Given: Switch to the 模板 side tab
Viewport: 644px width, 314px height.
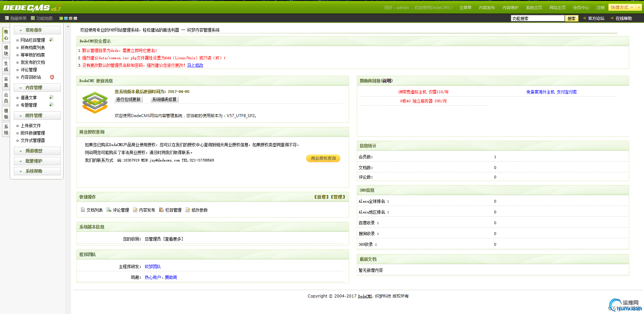Looking at the screenshot, I should (6, 114).
